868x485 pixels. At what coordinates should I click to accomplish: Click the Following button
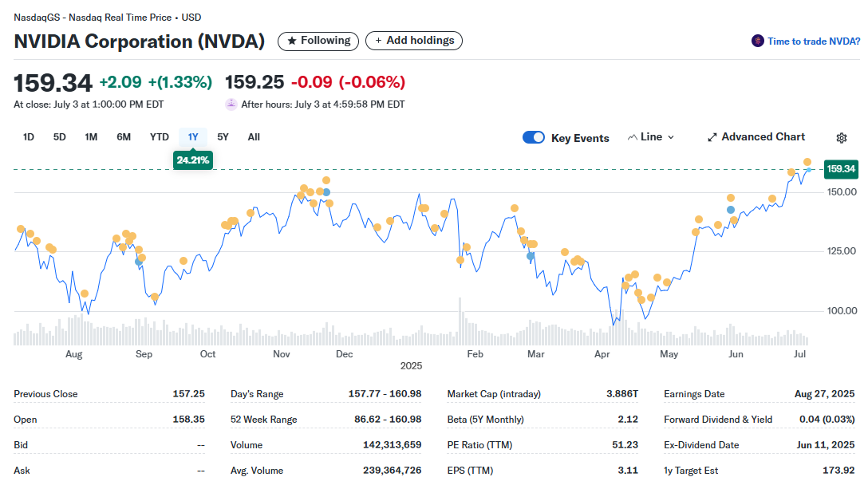(x=318, y=41)
